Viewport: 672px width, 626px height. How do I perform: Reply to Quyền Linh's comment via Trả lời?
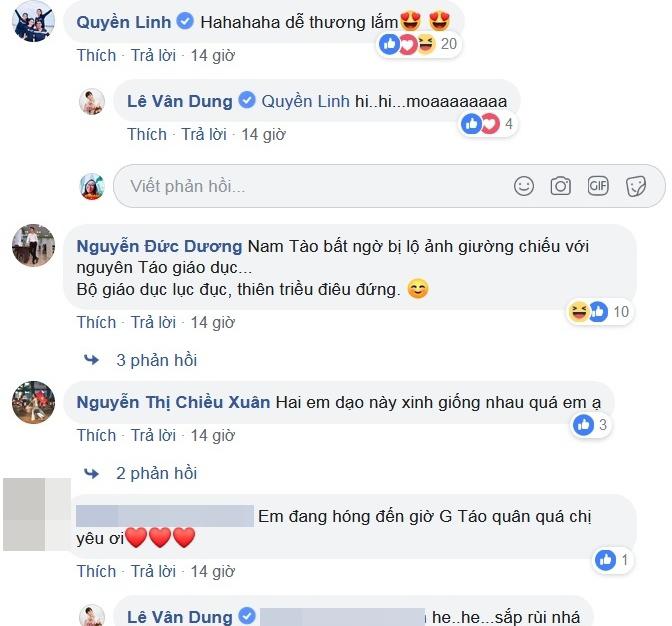tap(153, 55)
